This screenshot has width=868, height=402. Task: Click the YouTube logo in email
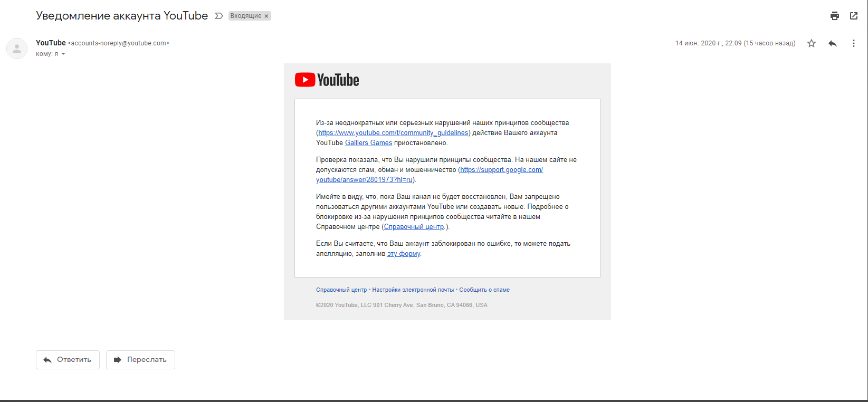[327, 80]
